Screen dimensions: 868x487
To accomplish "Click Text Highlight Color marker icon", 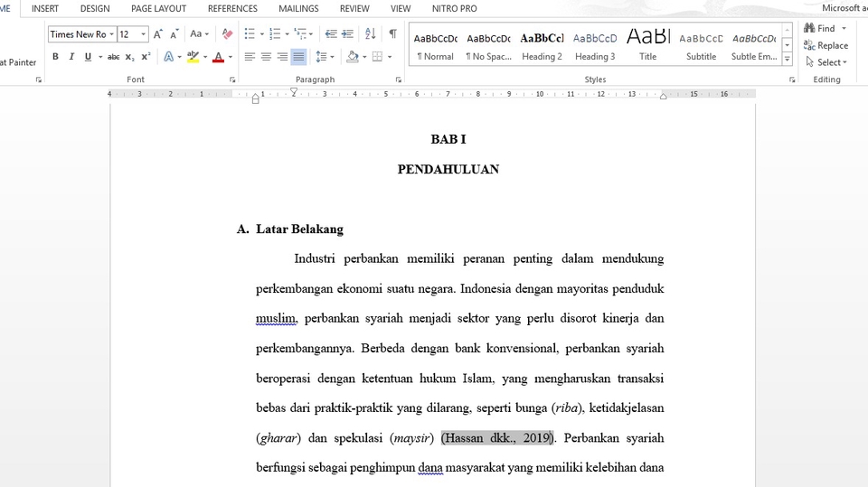I will 193,57.
